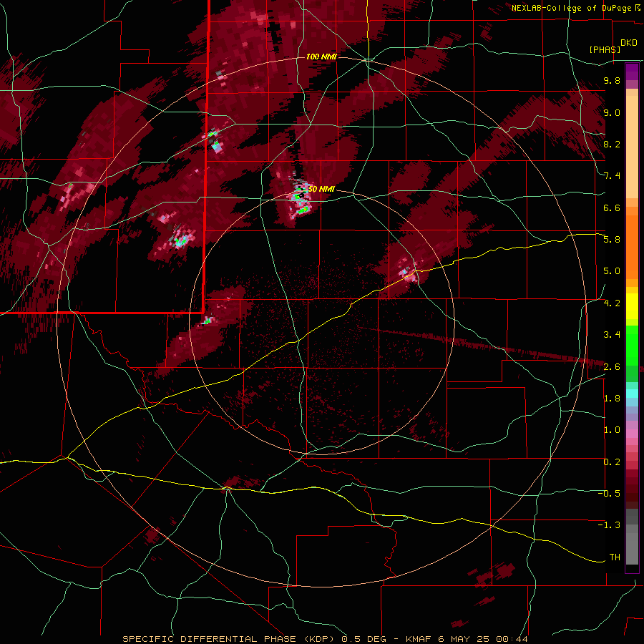Click the 1.0 scale label
644x644 pixels.
(x=612, y=430)
